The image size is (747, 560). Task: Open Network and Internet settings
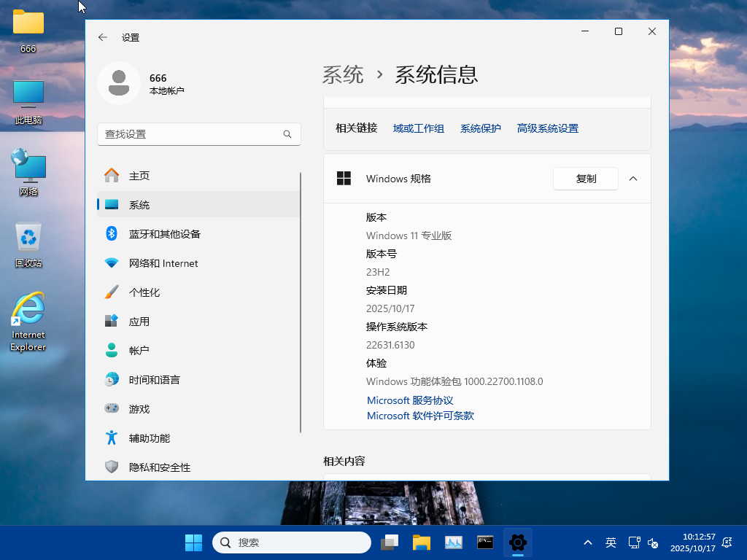pos(163,263)
